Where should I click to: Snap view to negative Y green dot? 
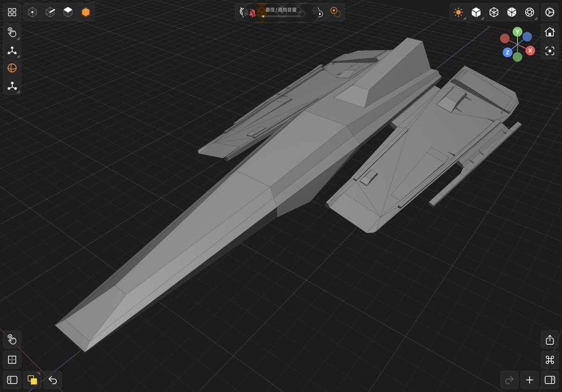point(518,57)
